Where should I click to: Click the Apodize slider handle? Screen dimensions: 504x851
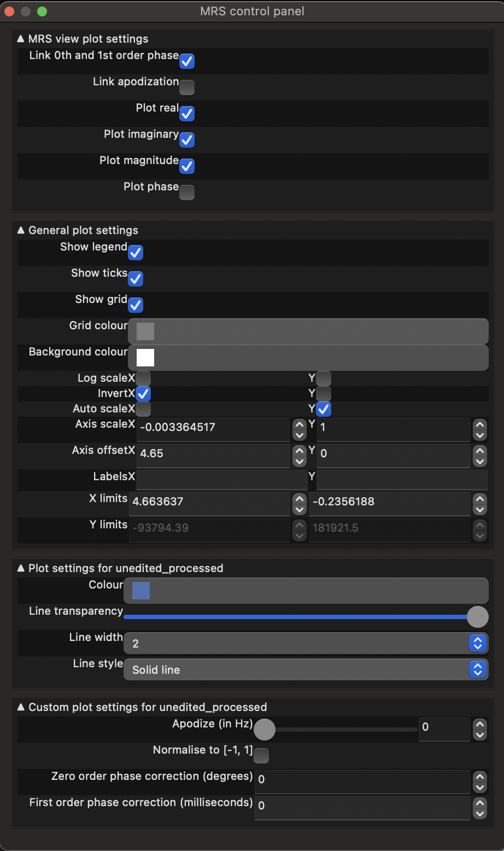pyautogui.click(x=265, y=730)
